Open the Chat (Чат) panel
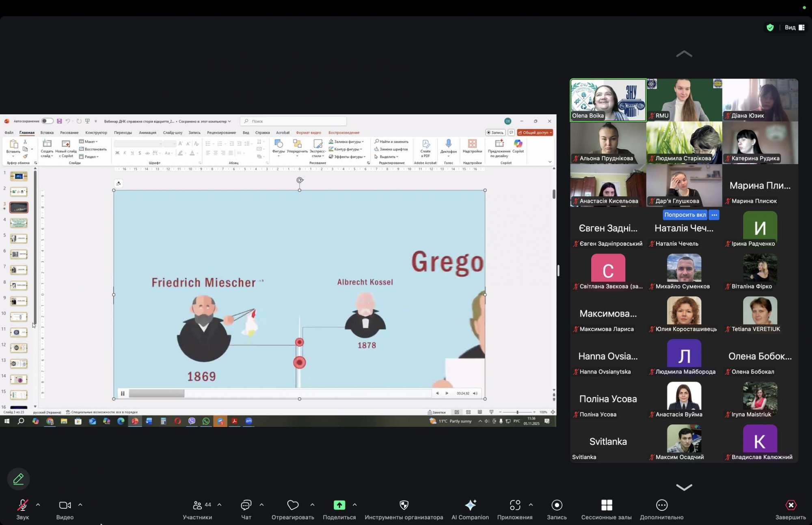This screenshot has width=812, height=525. coord(246,505)
